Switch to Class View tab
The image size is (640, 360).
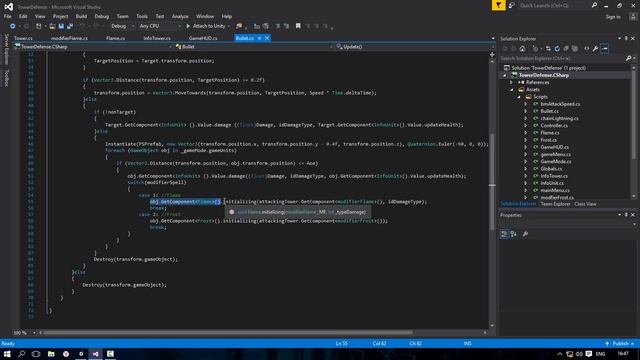(x=585, y=204)
